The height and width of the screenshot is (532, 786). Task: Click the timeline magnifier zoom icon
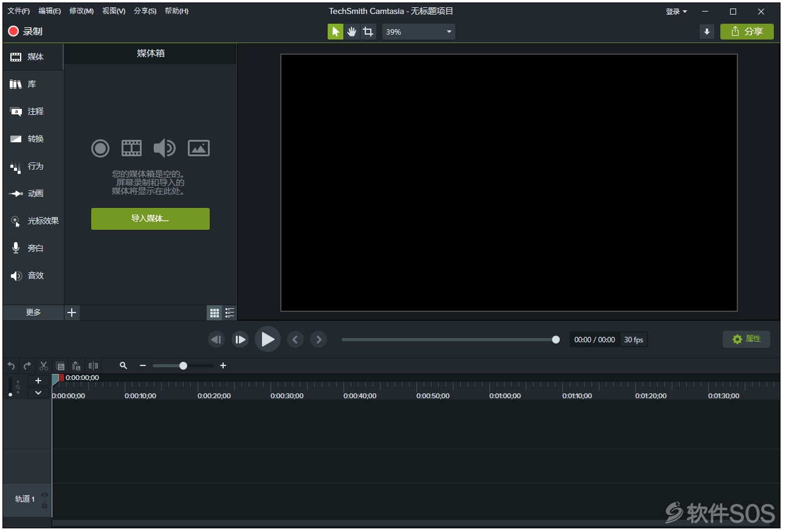pyautogui.click(x=123, y=365)
